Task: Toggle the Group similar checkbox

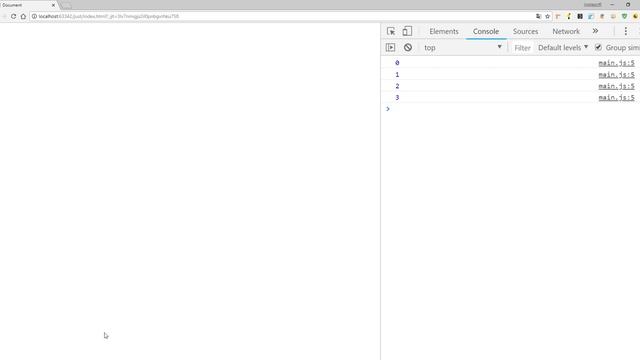Action: (x=598, y=47)
